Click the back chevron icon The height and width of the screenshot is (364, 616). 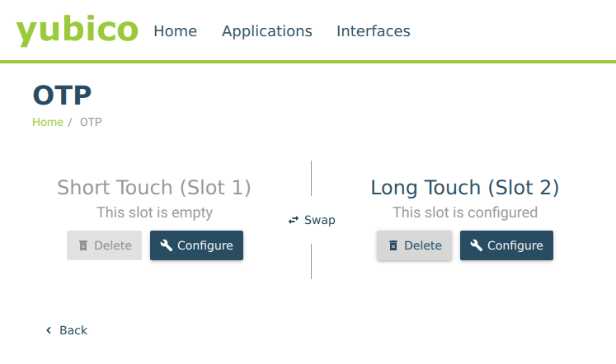tap(49, 330)
